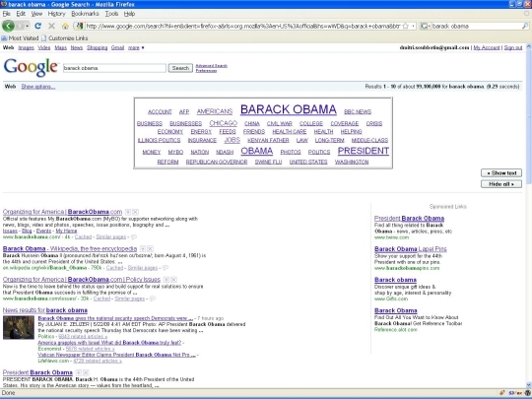Click the CHICAGO tag in cloud
Image resolution: width=532 pixels, height=399 pixels.
pyautogui.click(x=224, y=123)
